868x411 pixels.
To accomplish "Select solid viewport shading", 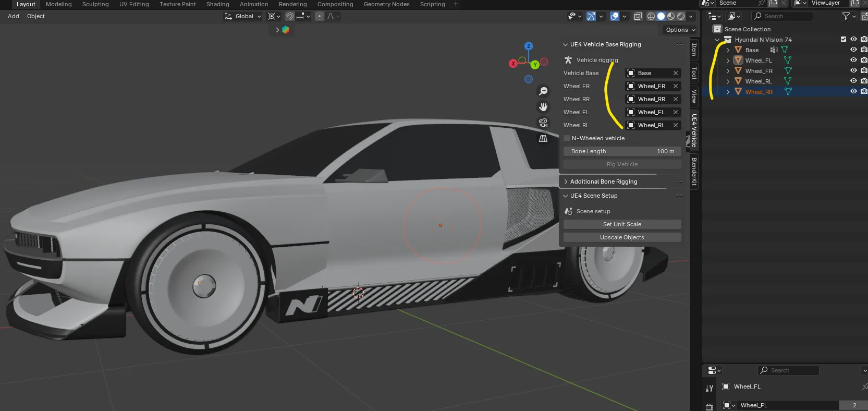I will (661, 16).
